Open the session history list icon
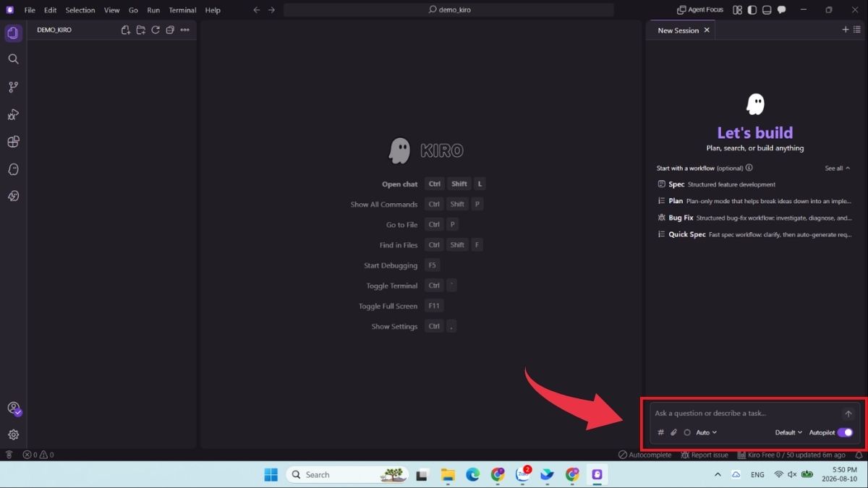The width and height of the screenshot is (868, 488). click(857, 30)
